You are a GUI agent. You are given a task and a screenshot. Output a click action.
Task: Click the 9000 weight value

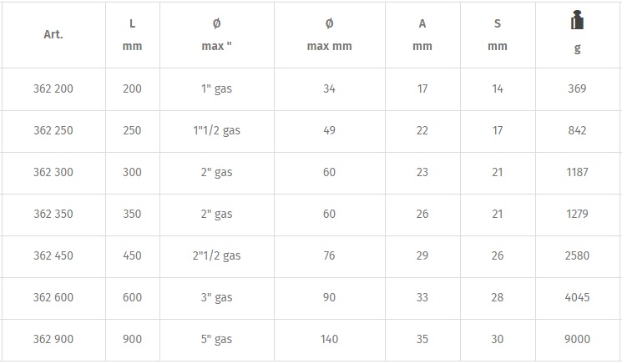(577, 339)
